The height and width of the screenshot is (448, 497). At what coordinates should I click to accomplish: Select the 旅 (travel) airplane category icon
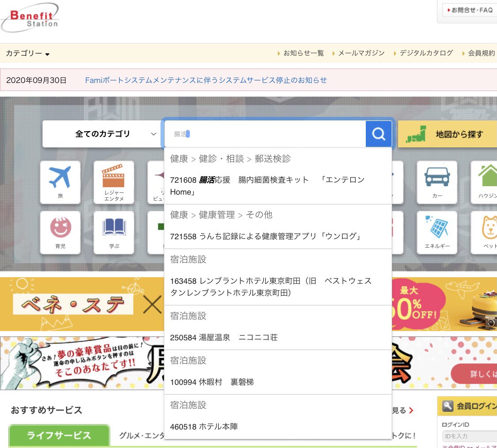(61, 182)
